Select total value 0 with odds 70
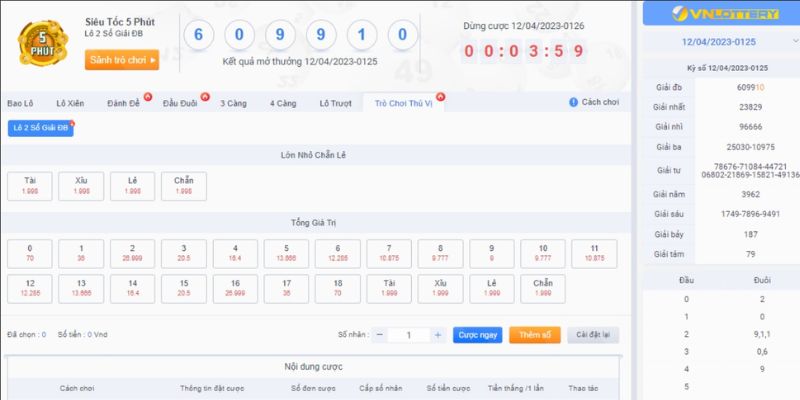Image resolution: width=800 pixels, height=400 pixels. point(30,254)
